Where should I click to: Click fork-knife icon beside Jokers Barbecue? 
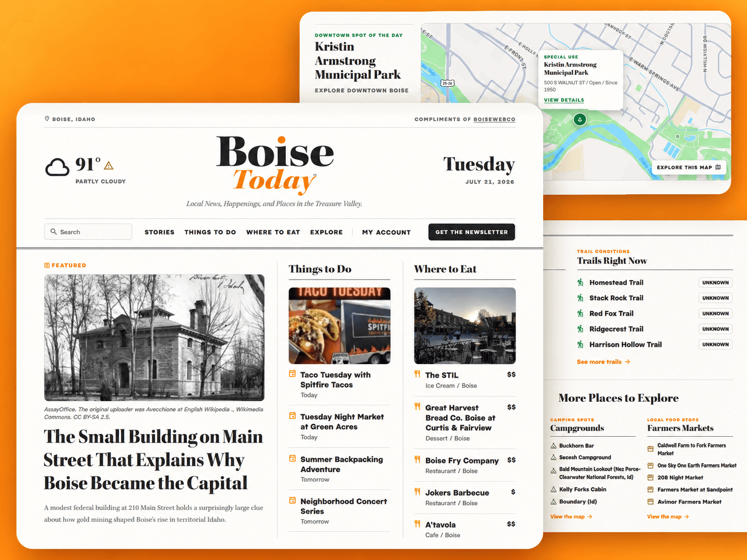(417, 491)
